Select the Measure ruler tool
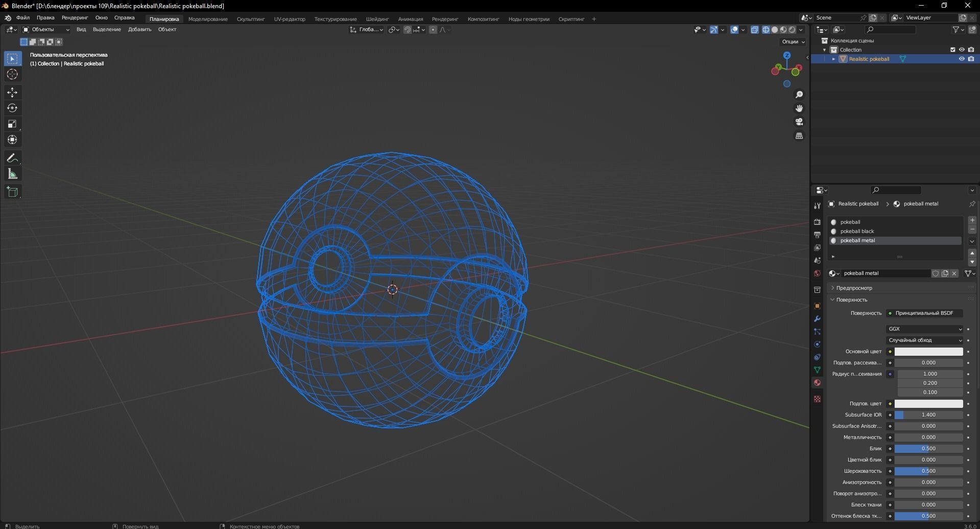The height and width of the screenshot is (529, 980). [x=12, y=174]
